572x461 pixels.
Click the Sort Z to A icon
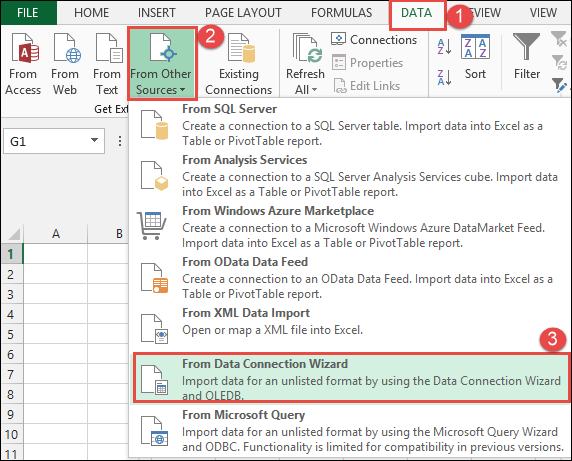point(444,77)
